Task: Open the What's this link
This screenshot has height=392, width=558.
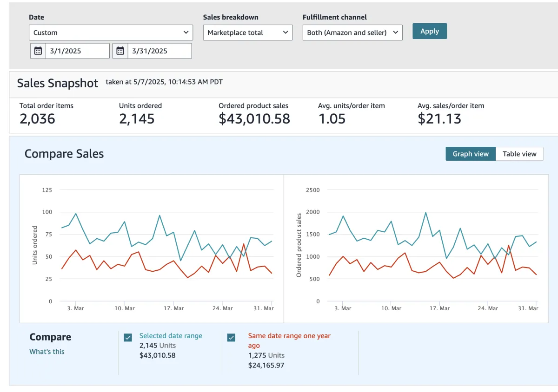Action: coord(47,352)
